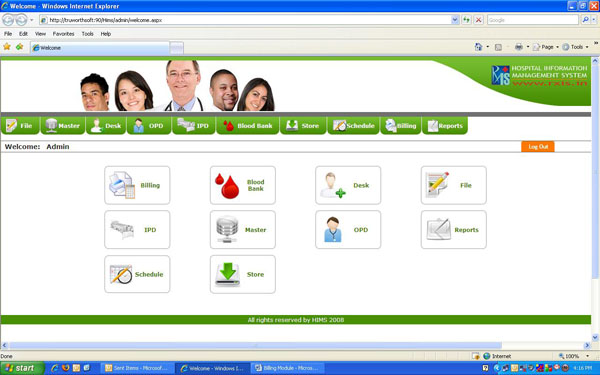Select OPD in the green navigation bar
Screen dimensions: 600x375
pos(149,126)
